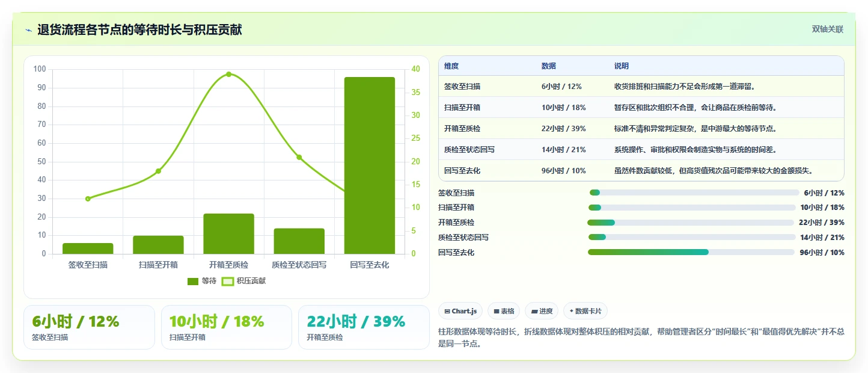Click the 扫描至开箱 bar in the chart
Screen dimensions: 868x373
158,245
